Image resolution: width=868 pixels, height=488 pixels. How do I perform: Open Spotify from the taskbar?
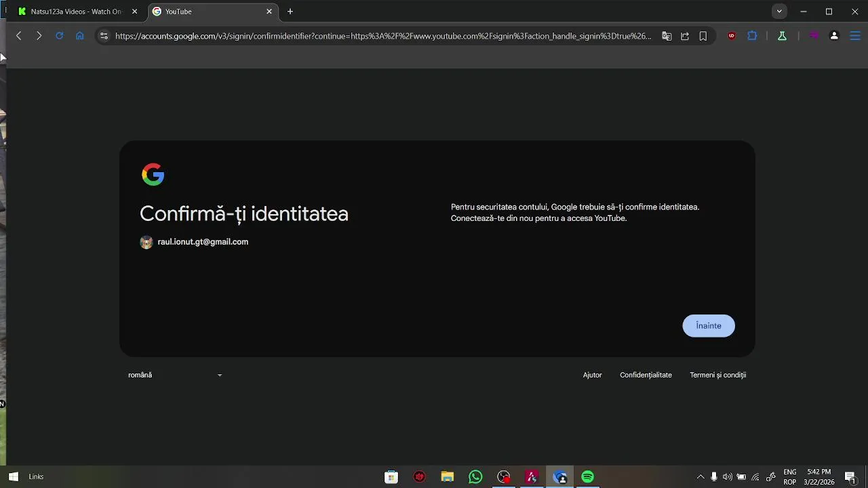pyautogui.click(x=588, y=477)
